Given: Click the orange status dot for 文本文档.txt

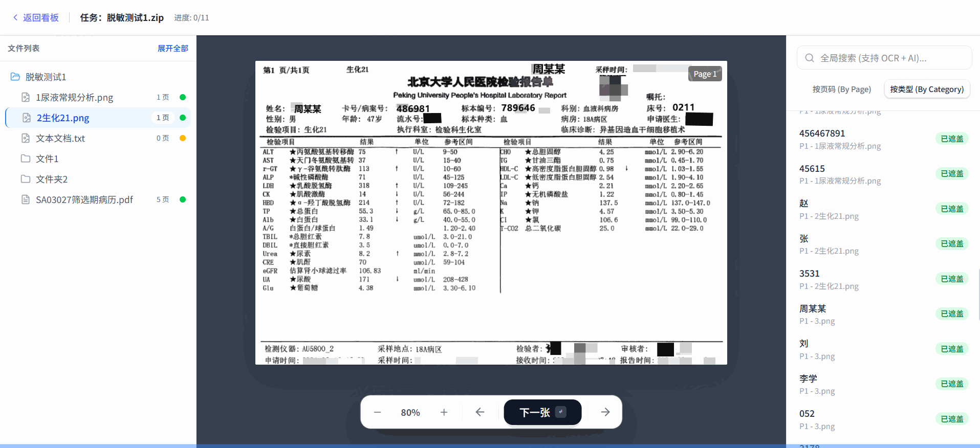Looking at the screenshot, I should point(183,138).
